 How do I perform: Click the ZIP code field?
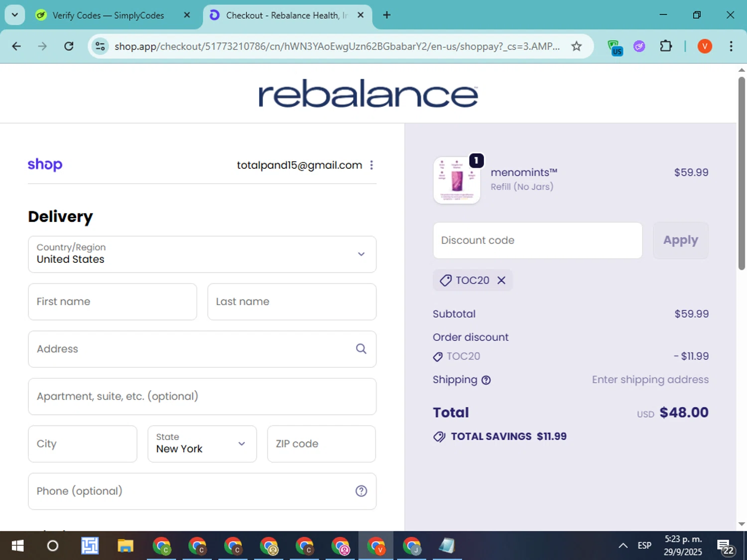pyautogui.click(x=322, y=444)
